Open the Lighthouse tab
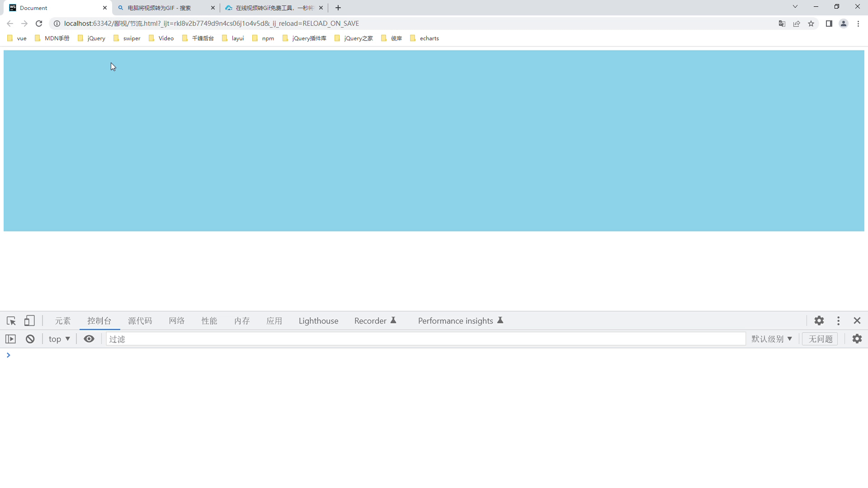This screenshot has height=488, width=868. tap(318, 321)
